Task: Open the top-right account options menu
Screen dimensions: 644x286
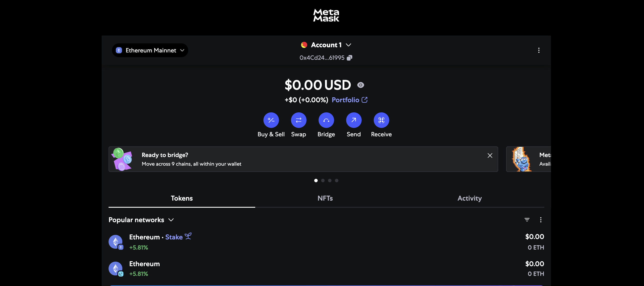Action: point(538,50)
